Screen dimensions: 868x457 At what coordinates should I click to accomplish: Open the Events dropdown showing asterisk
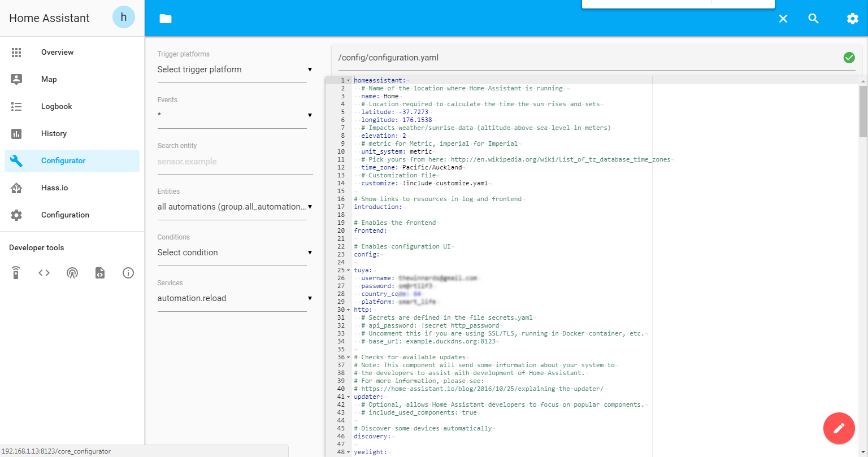tap(232, 115)
